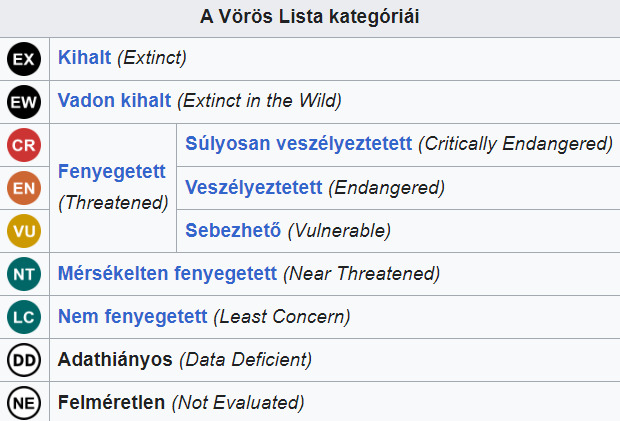Open the Nem fenyegetett link
Screen dimensions: 620x421
click(132, 317)
